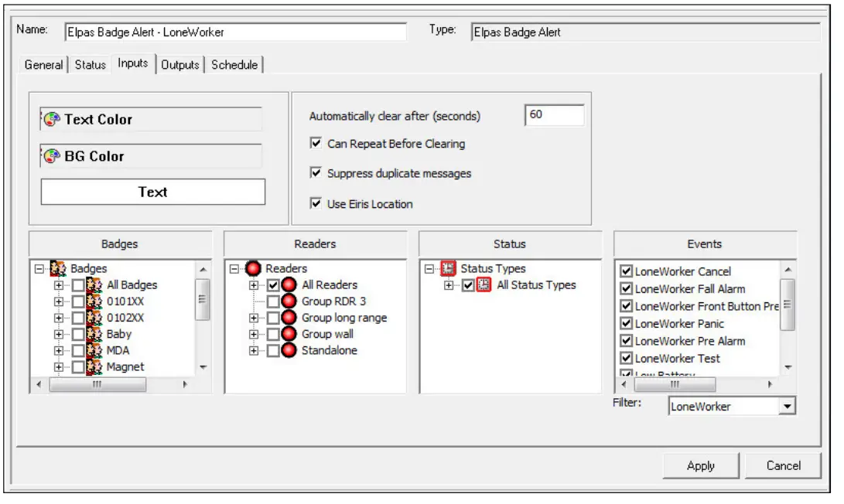Switch to the Status tab
844x504 pixels.
pos(90,65)
